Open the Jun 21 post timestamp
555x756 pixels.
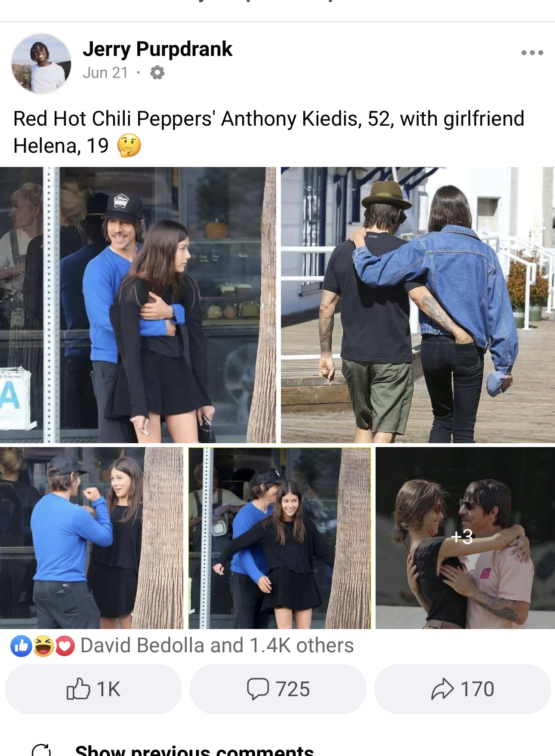coord(105,73)
